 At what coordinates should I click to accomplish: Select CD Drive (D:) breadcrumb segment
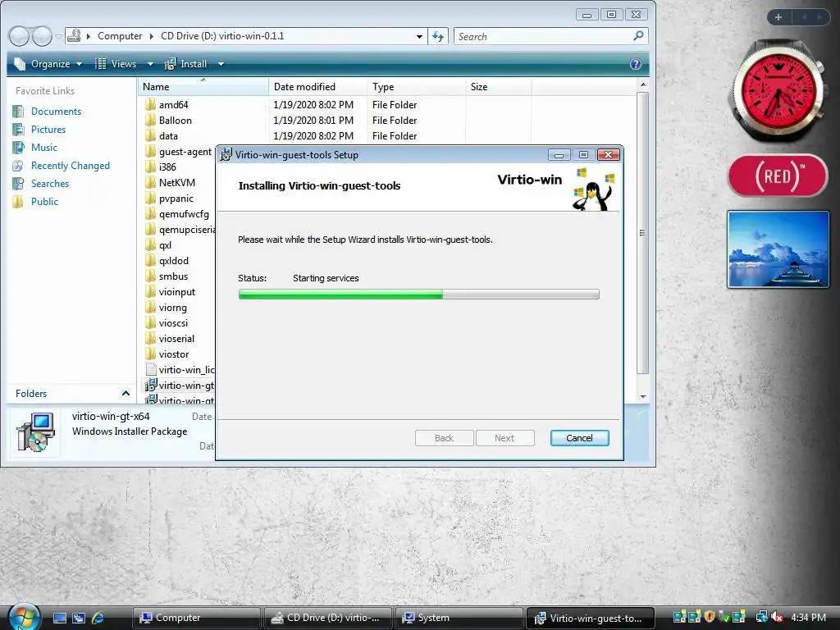click(x=222, y=36)
